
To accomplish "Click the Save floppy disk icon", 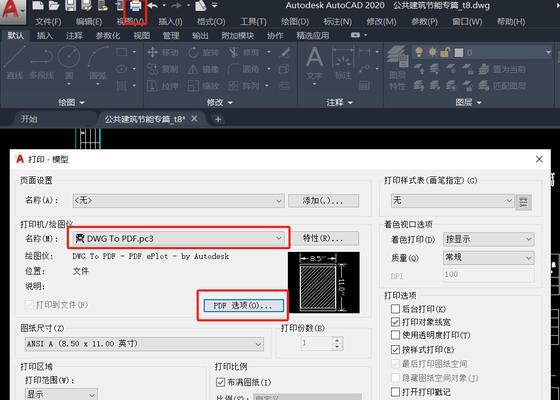I will pyautogui.click(x=70, y=5).
